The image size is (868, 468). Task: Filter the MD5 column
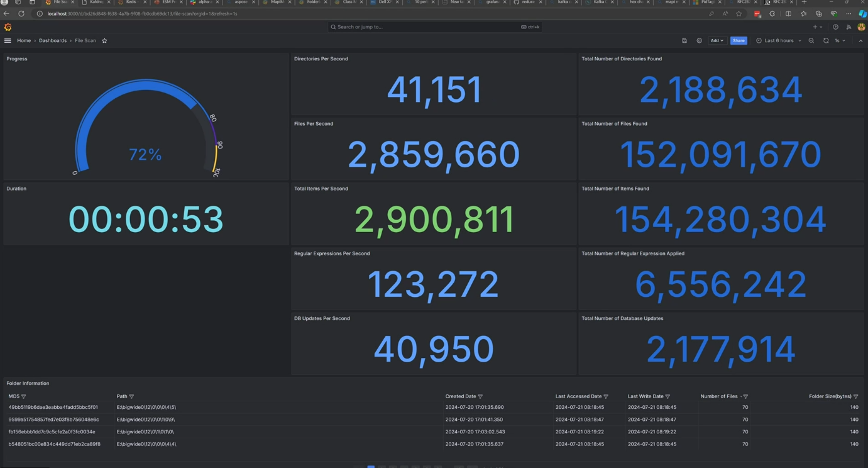(x=24, y=397)
